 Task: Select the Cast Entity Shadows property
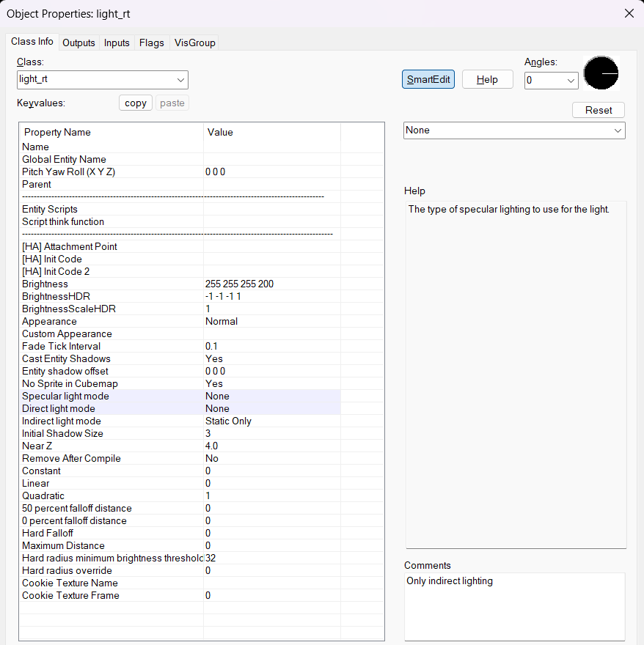click(x=66, y=358)
